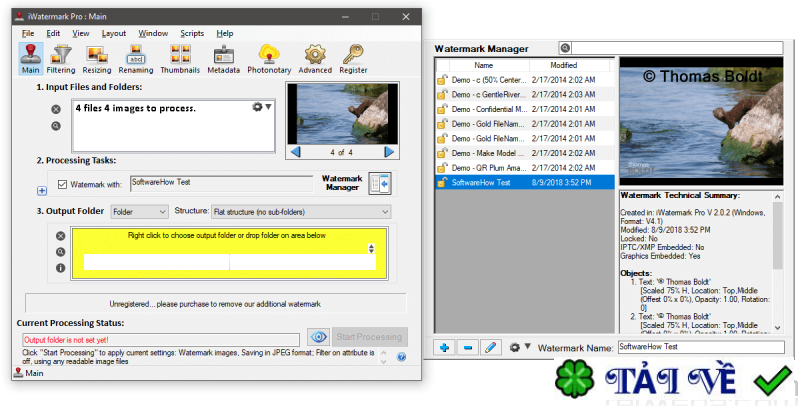The image size is (800, 406).
Task: Add processing task with blue plus icon
Action: pos(42,191)
